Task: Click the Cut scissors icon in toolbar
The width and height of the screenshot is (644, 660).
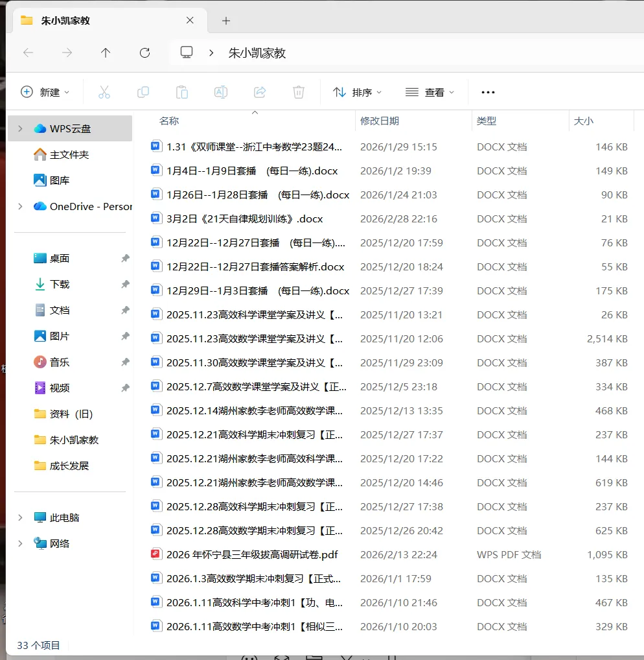Action: [x=104, y=92]
